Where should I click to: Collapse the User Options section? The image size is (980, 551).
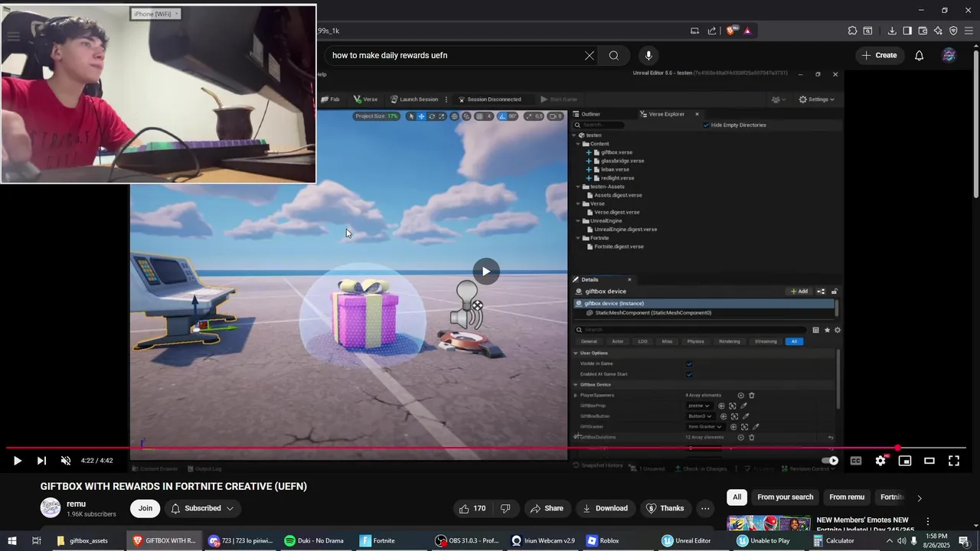576,353
